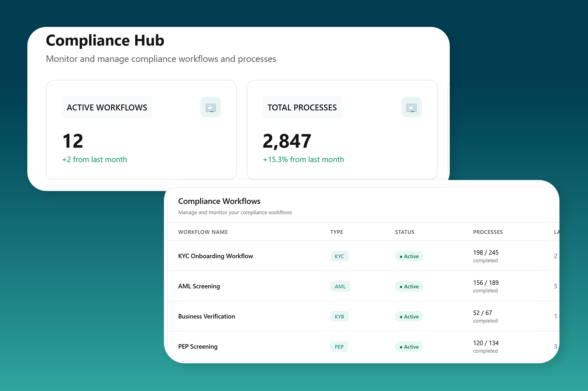
Task: Click the 156 / 189 processes value
Action: point(486,283)
